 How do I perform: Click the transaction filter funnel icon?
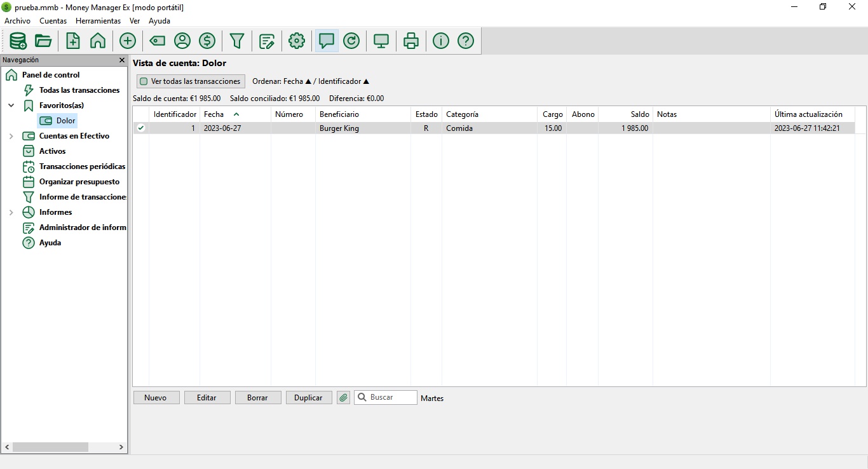tap(237, 41)
